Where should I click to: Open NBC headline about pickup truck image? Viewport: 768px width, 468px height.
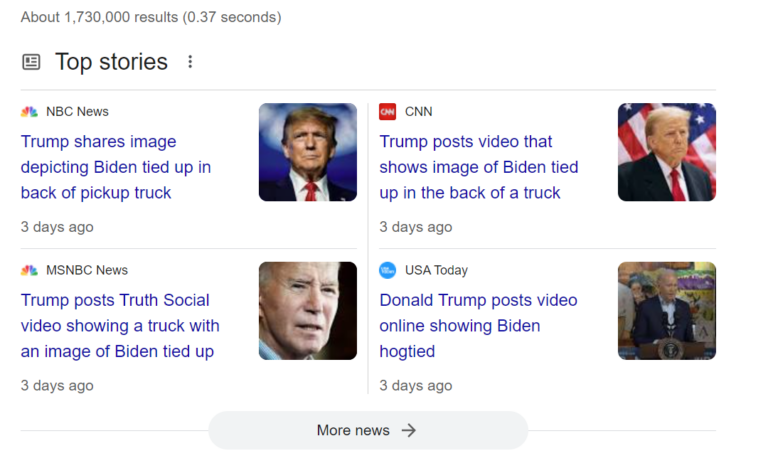tap(116, 167)
